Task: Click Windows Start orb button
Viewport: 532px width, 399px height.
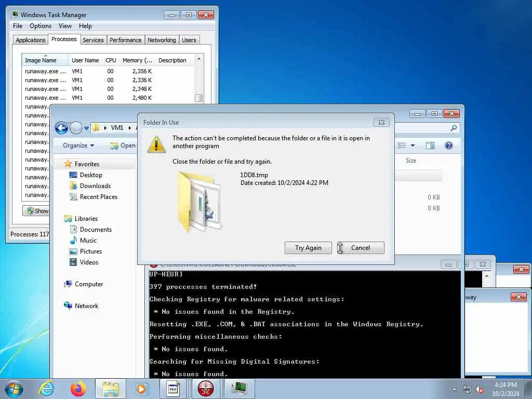Action: 14,389
